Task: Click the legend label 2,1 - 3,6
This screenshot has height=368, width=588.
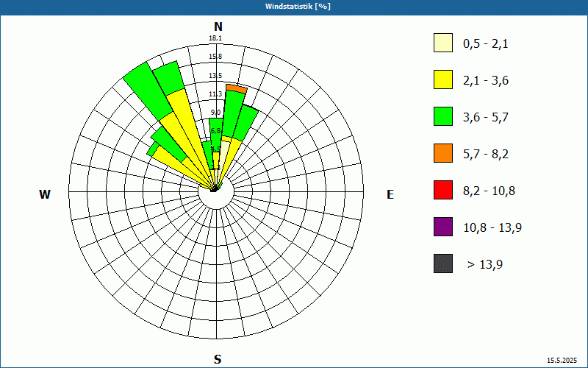Action: [486, 81]
